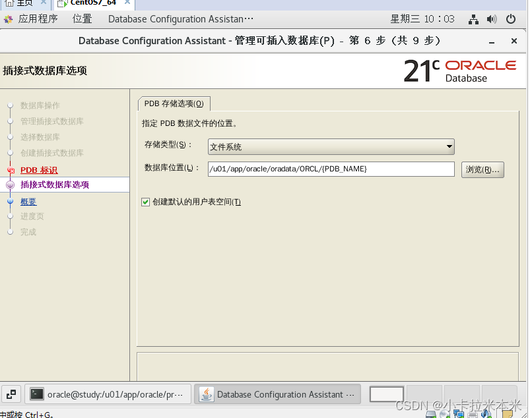The height and width of the screenshot is (418, 532).
Task: Open the 位置 menu in the top bar
Action: tap(82, 19)
